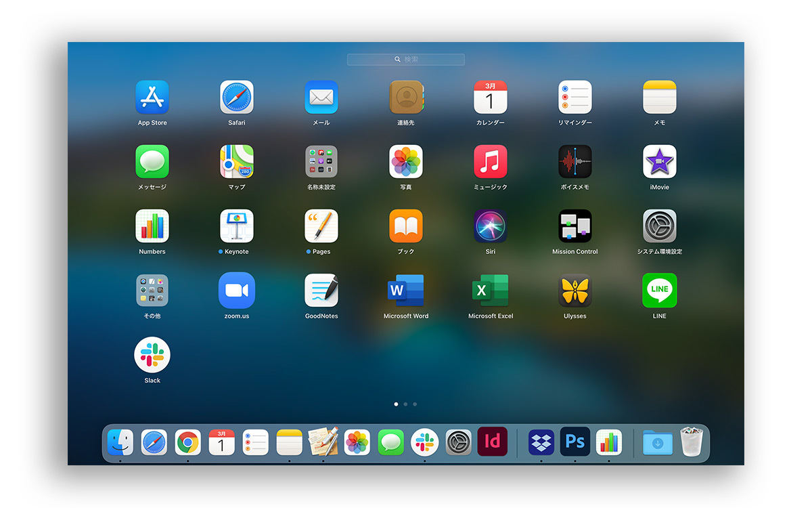Launch Microsoft Word
The image size is (812, 508).
pos(406,291)
